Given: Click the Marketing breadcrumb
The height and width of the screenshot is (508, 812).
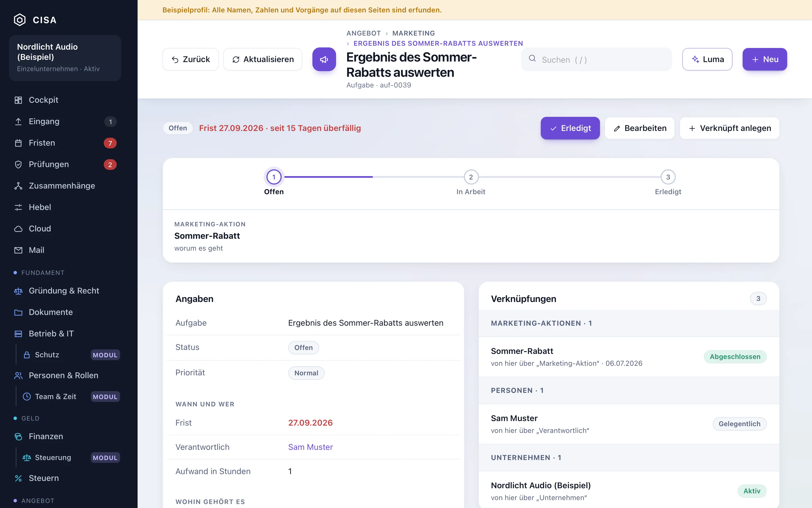Looking at the screenshot, I should 413,33.
